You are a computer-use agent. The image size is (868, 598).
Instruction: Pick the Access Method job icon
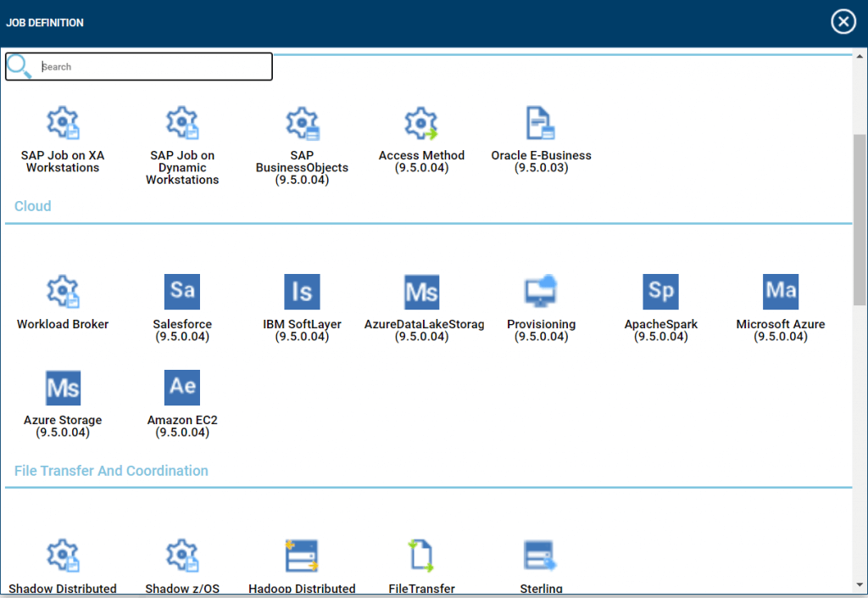(421, 124)
